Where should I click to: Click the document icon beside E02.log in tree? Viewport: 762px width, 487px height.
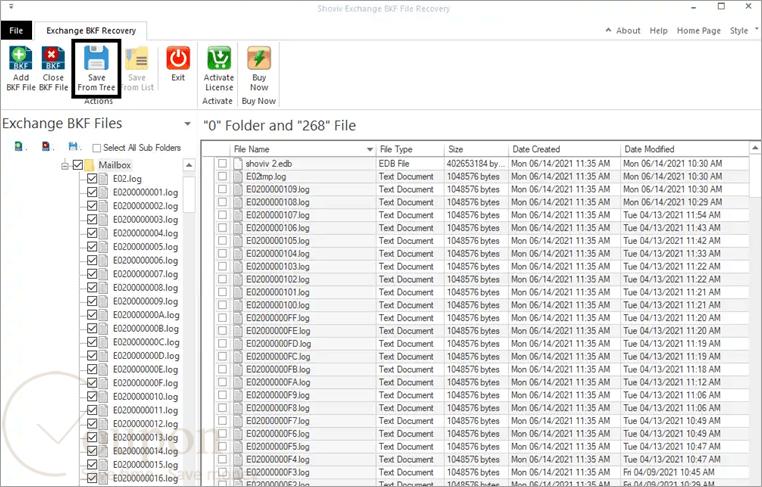click(104, 178)
